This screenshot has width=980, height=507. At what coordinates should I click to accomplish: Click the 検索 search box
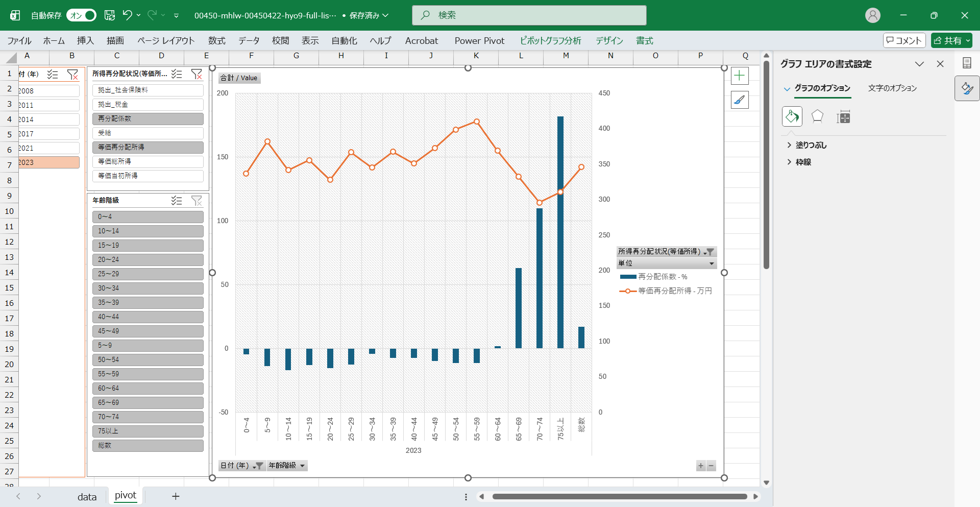tap(529, 15)
